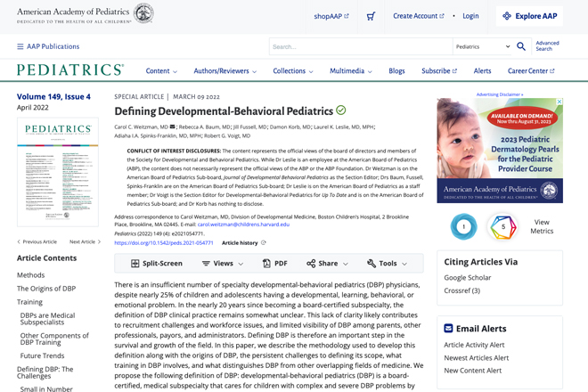This screenshot has height=392, width=588.
Task: Open the Authors/Reviewers menu
Action: [x=225, y=71]
